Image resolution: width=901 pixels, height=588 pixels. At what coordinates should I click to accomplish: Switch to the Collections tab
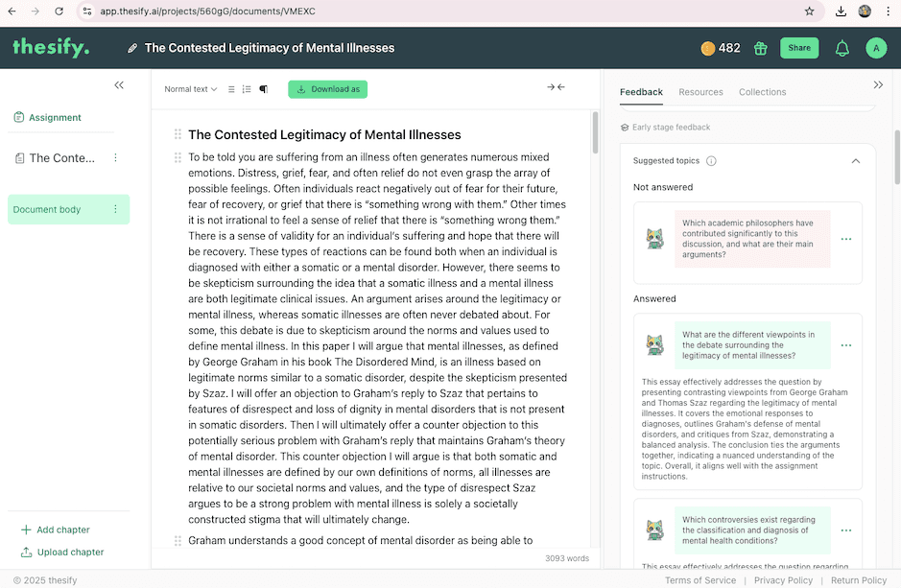(763, 92)
